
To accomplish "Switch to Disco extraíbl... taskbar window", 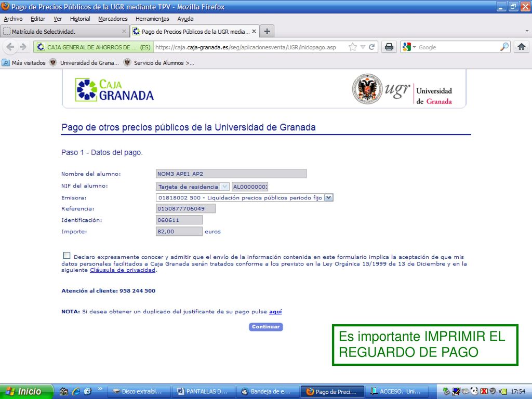I will tap(139, 392).
